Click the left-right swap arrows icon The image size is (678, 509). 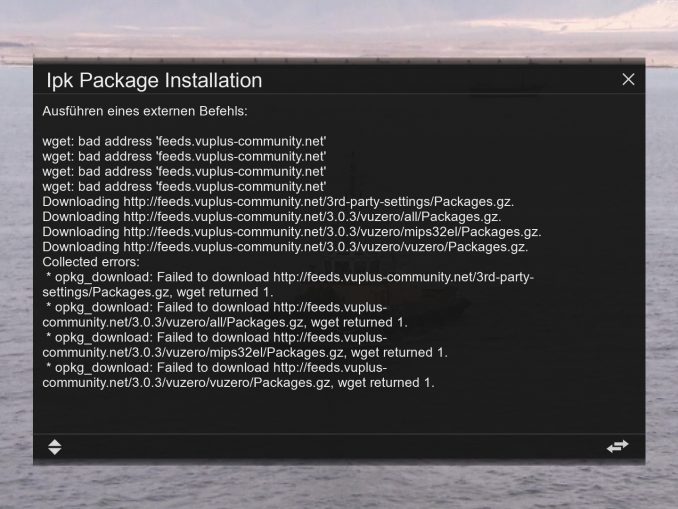tap(617, 446)
